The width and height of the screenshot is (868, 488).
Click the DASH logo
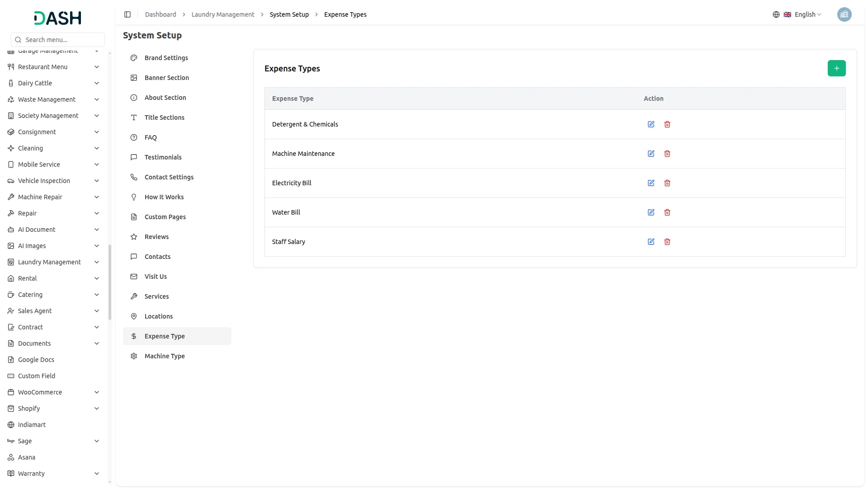[58, 18]
